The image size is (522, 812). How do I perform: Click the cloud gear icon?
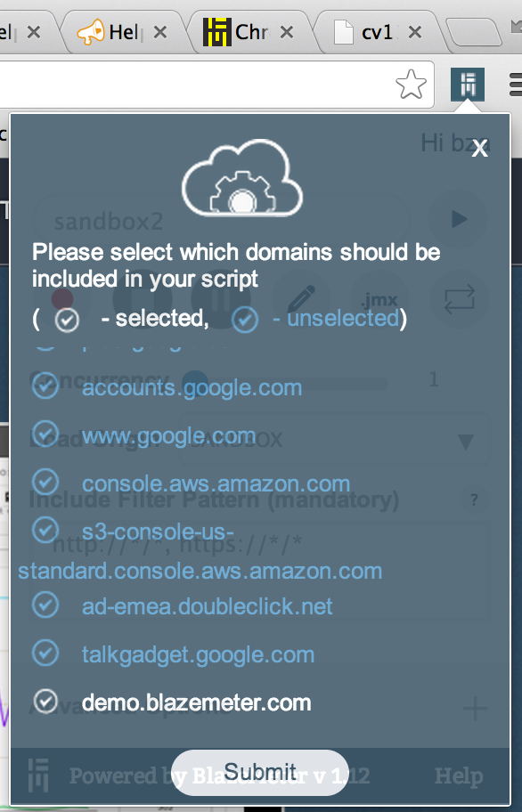(x=242, y=177)
